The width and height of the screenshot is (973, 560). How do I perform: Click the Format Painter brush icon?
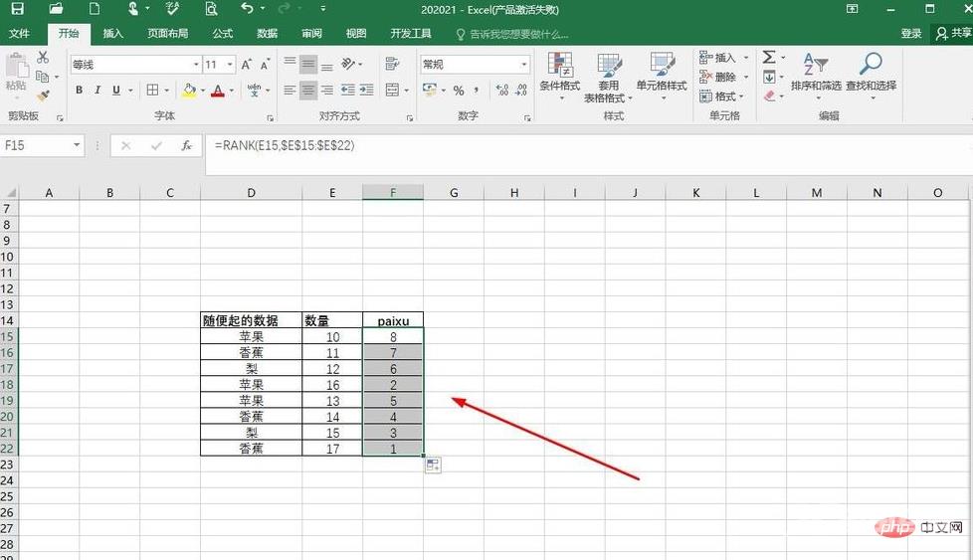tap(43, 95)
